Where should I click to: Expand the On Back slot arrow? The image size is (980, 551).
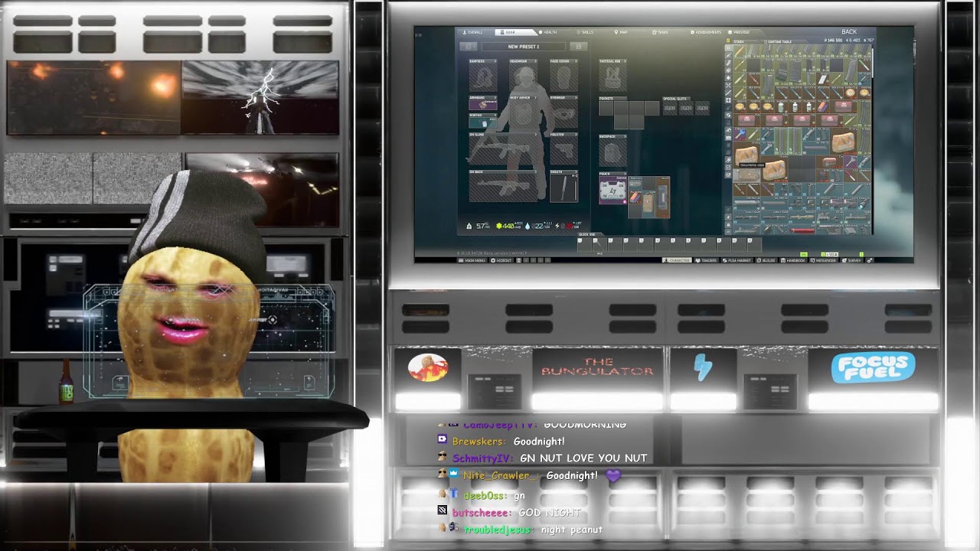point(536,171)
